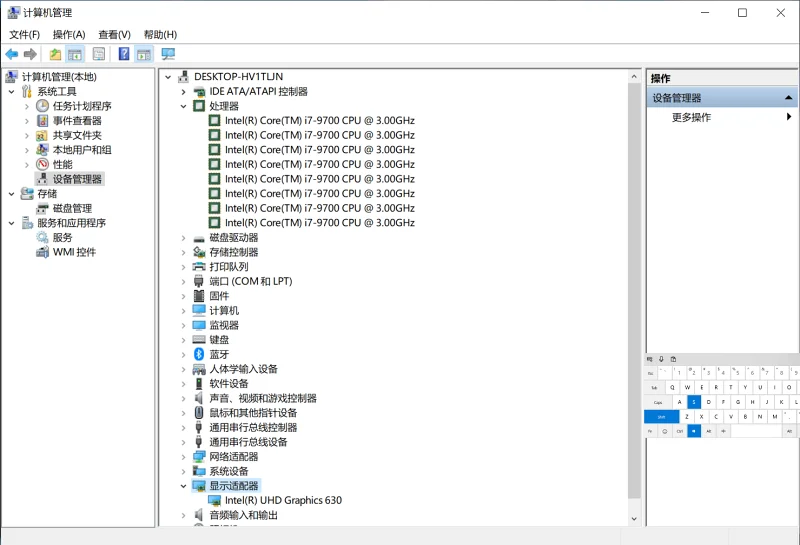Tap the Windows logo key on on-screen keyboard

point(694,431)
